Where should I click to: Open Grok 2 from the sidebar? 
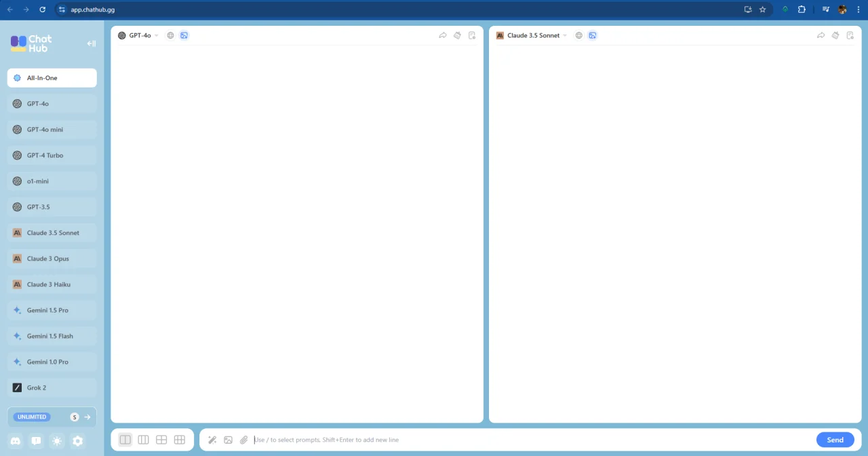click(52, 387)
